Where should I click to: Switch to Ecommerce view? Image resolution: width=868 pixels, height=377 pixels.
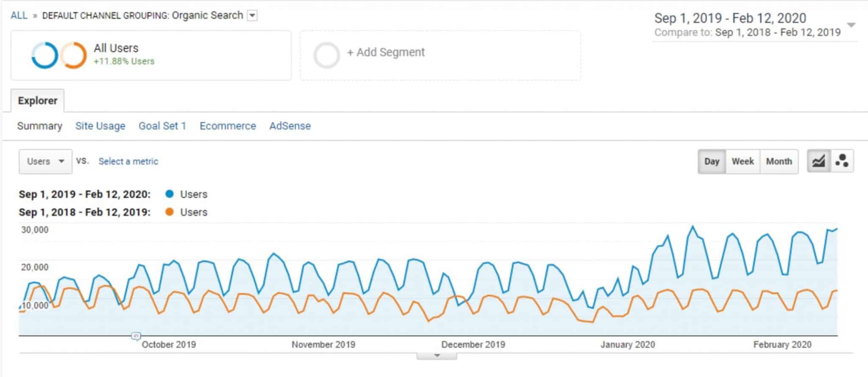[228, 126]
